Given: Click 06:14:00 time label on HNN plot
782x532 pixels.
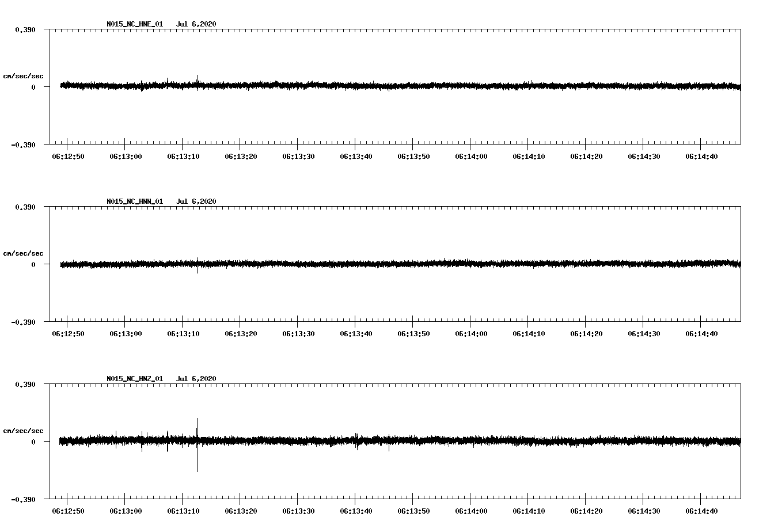Looking at the screenshot, I should click(x=471, y=334).
